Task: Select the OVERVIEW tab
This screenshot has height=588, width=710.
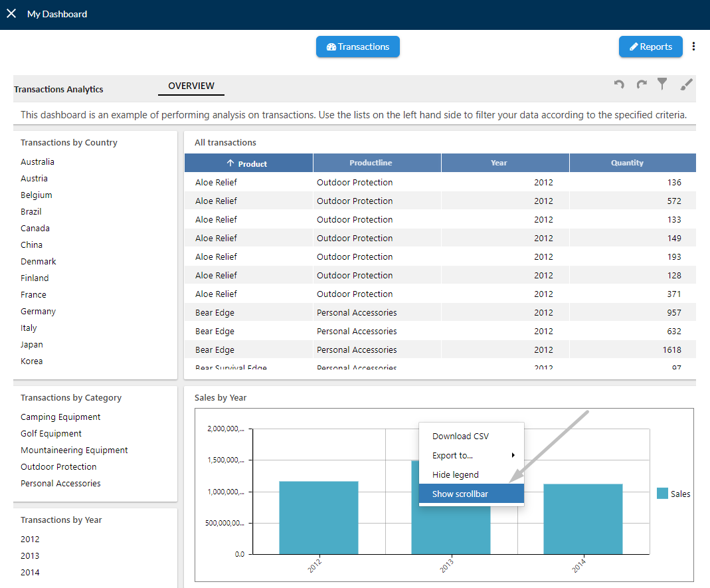Action: pyautogui.click(x=191, y=86)
